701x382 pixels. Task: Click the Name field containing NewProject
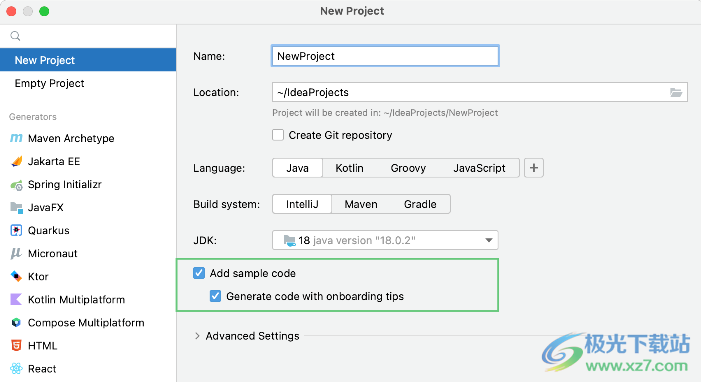point(385,56)
